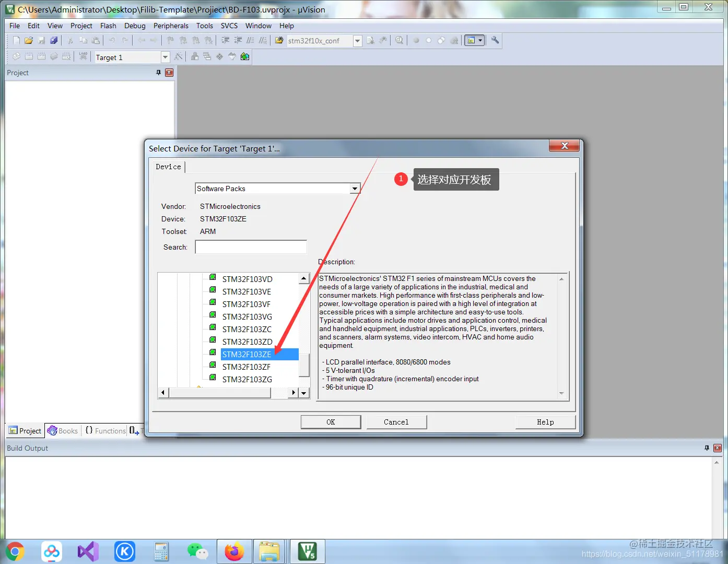This screenshot has width=728, height=564.
Task: Open Options for Target magic wand icon
Action: click(179, 56)
